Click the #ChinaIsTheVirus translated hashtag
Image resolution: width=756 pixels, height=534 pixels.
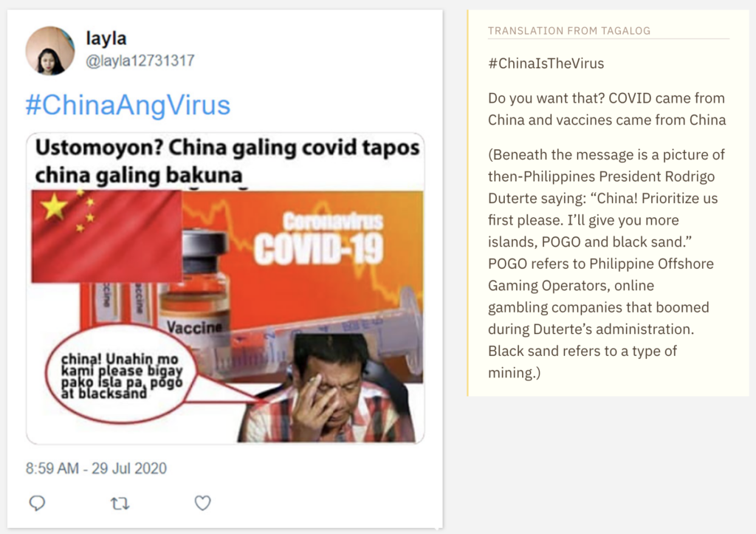546,64
